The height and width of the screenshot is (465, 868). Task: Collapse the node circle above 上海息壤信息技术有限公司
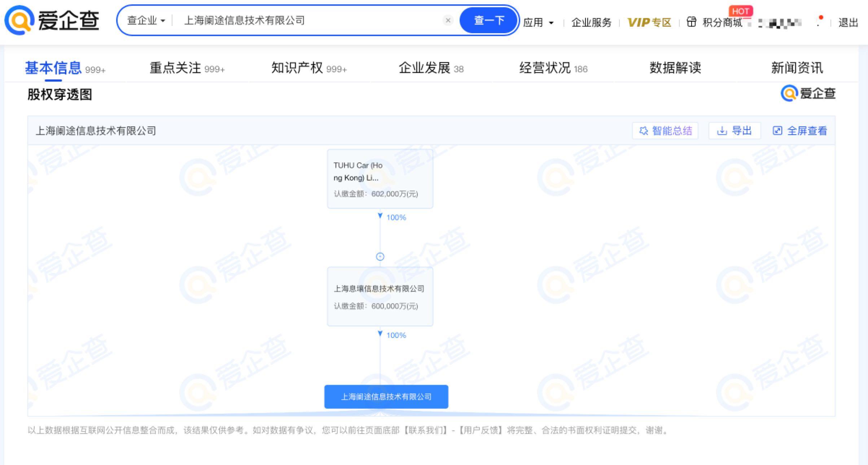coord(380,257)
